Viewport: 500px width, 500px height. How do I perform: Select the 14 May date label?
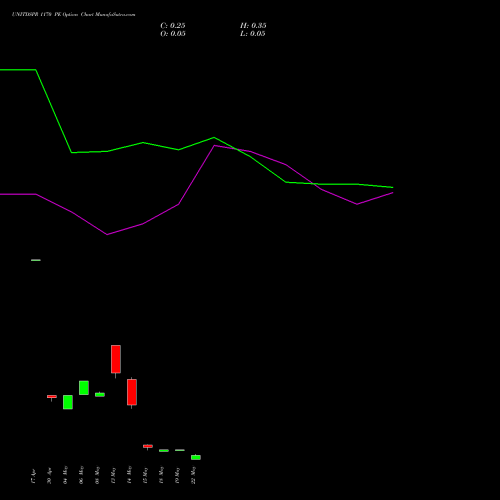[129, 475]
